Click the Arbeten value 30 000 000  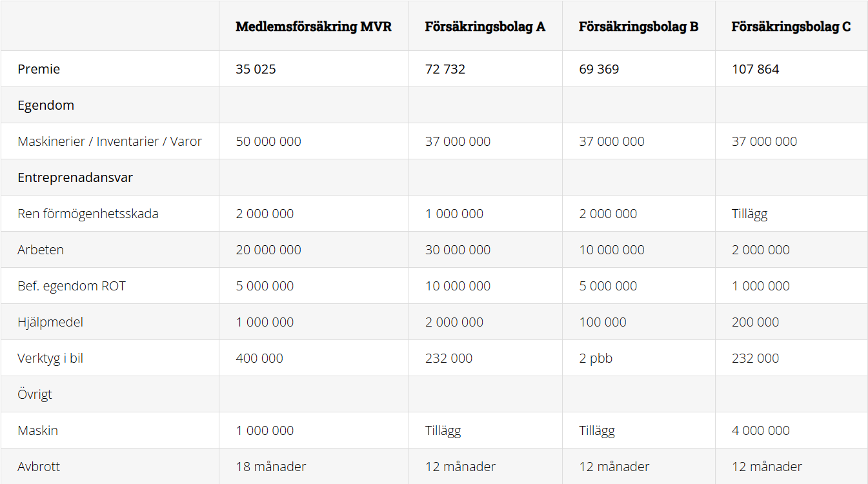pos(458,250)
